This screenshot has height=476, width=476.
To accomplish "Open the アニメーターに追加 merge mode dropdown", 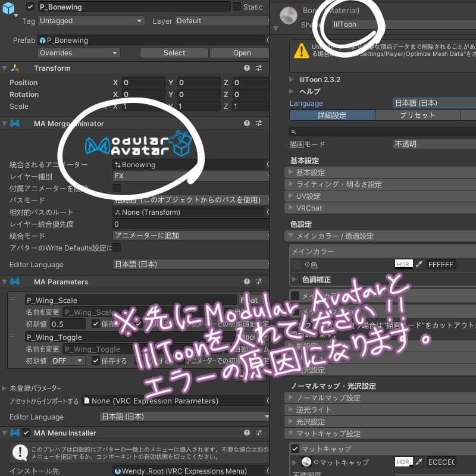I will [190, 236].
